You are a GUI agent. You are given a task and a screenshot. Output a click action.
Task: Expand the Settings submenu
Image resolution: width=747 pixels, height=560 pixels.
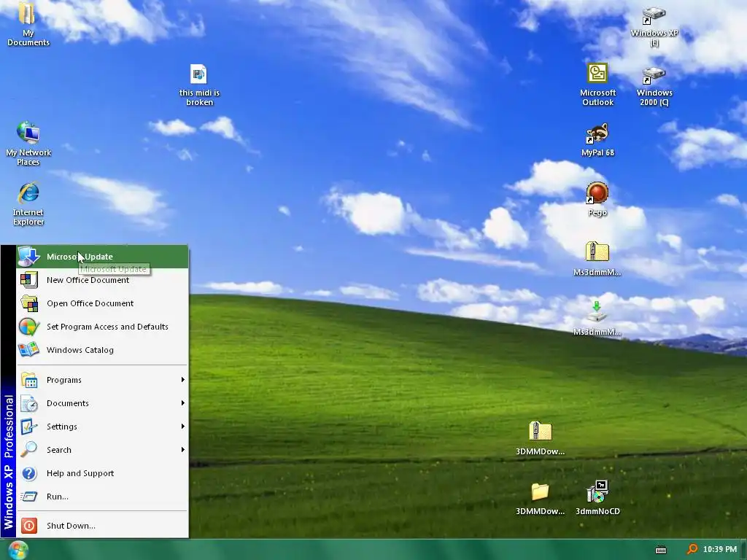click(x=102, y=427)
